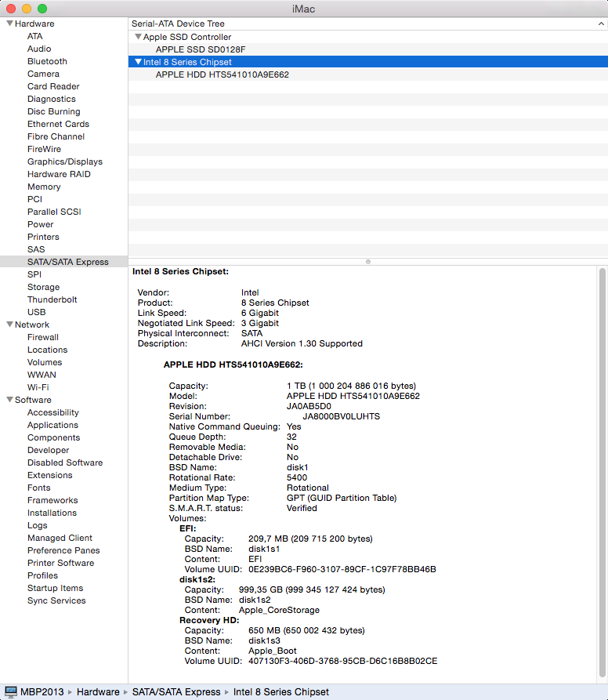Select Fibre Channel entry
The width and height of the screenshot is (608, 700).
(56, 136)
